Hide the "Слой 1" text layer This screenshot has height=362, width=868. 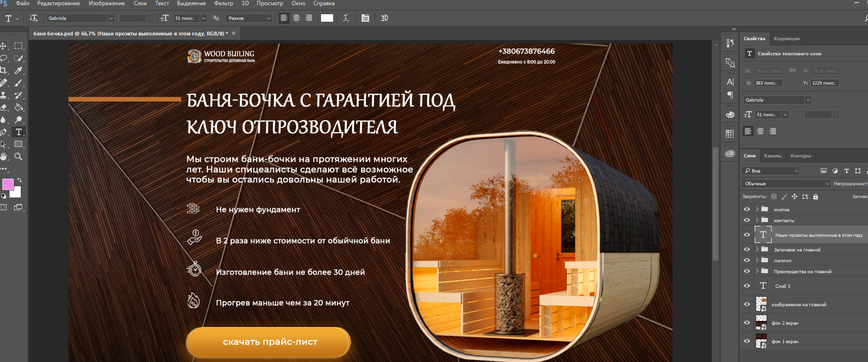point(747,286)
